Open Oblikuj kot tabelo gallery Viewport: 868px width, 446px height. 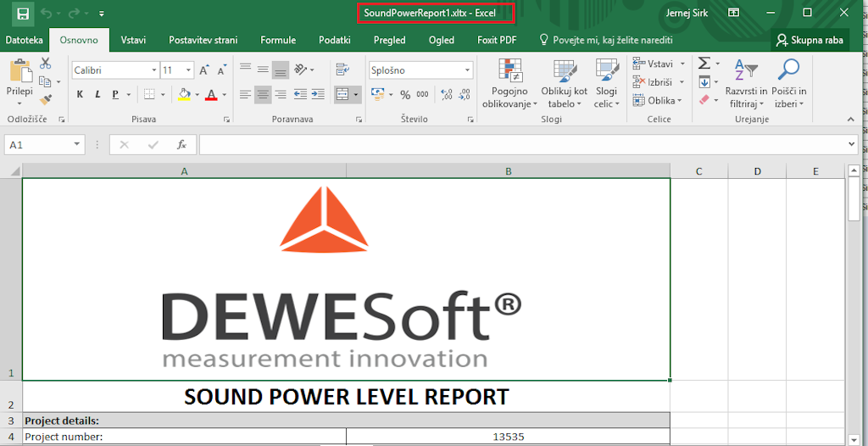pos(564,83)
